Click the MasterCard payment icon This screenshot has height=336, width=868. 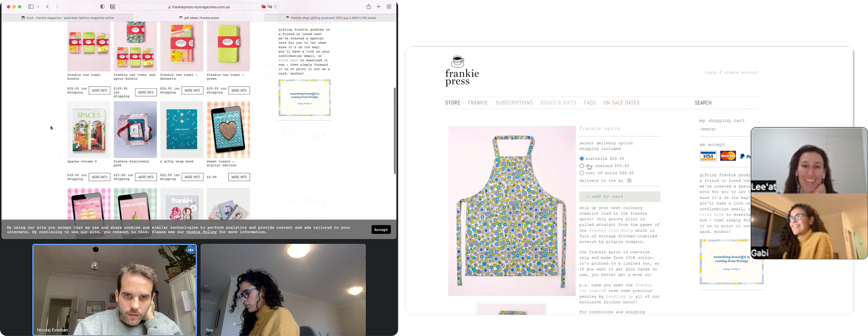click(728, 156)
